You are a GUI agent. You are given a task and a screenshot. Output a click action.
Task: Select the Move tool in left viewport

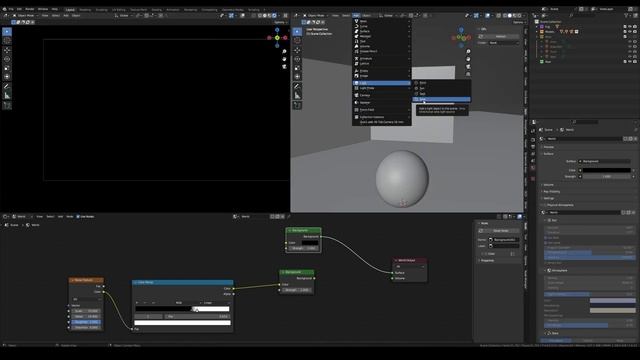(x=7, y=50)
